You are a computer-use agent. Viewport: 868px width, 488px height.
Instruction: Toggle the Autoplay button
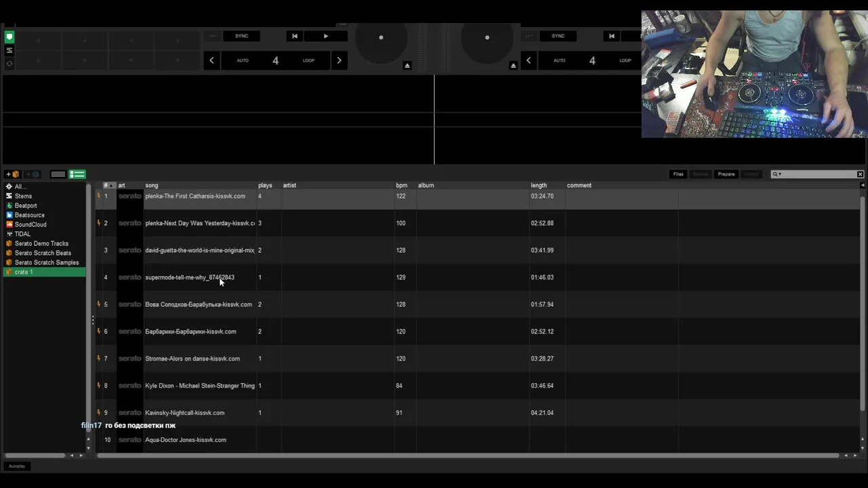coord(17,466)
